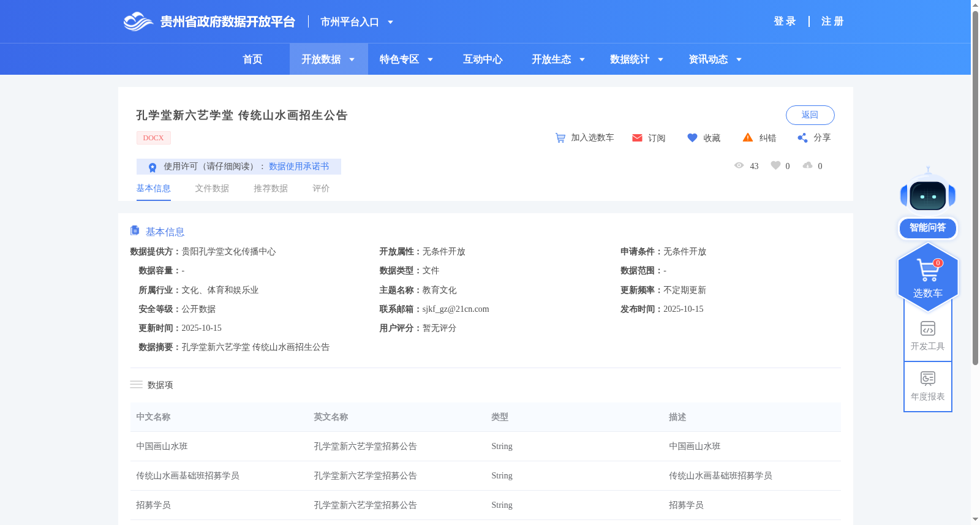Screen dimensions: 980x525
Task: Click the 英文名称 column header
Action: 331,417
